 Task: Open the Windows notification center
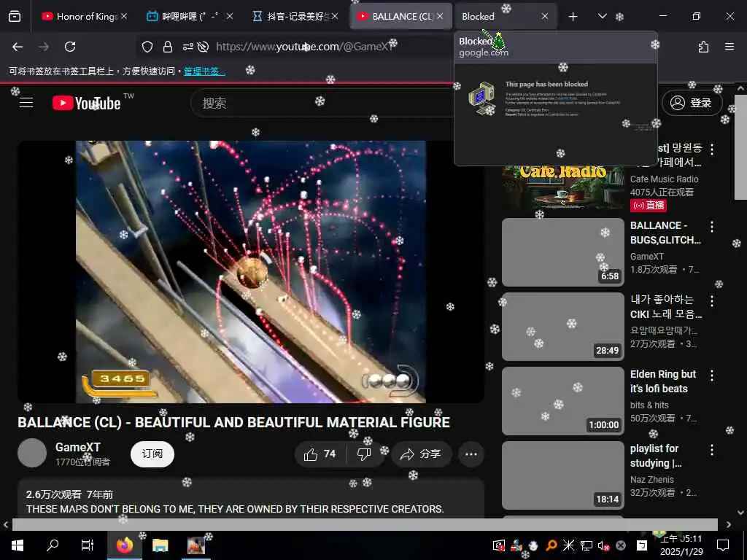(723, 545)
